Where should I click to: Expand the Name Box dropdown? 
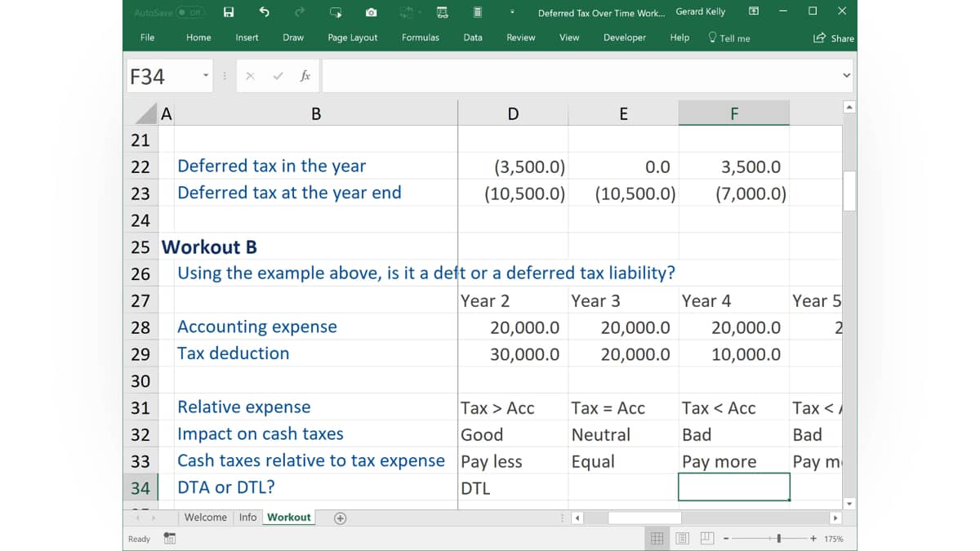pyautogui.click(x=207, y=77)
